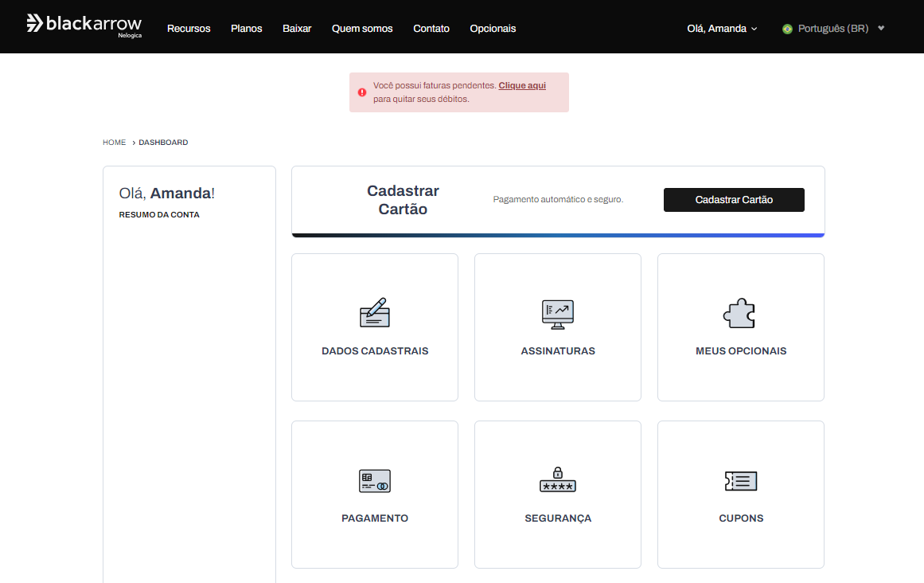Go to the Planos menu item

[247, 29]
